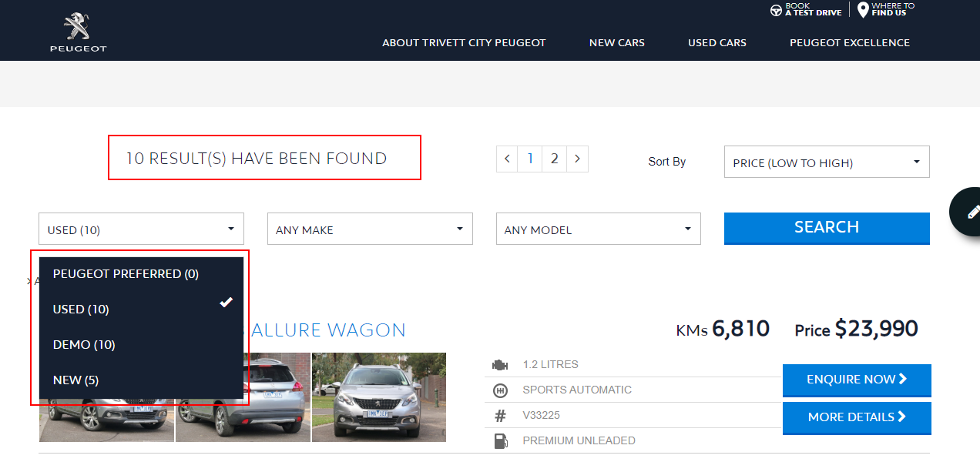Open the PEUGEOT EXCELLENCE menu item
Image resolution: width=980 pixels, height=472 pixels.
[849, 43]
